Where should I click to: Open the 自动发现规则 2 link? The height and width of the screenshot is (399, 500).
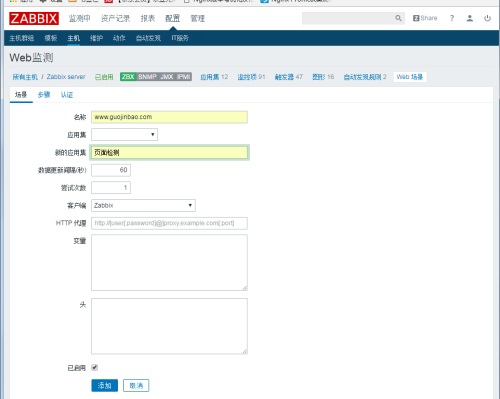click(365, 77)
